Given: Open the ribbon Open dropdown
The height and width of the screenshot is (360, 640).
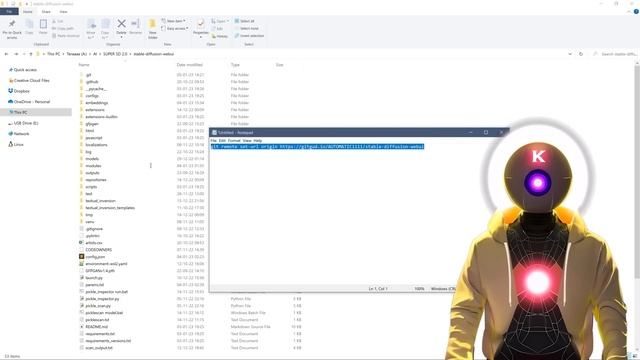Looking at the screenshot, I should [x=219, y=21].
